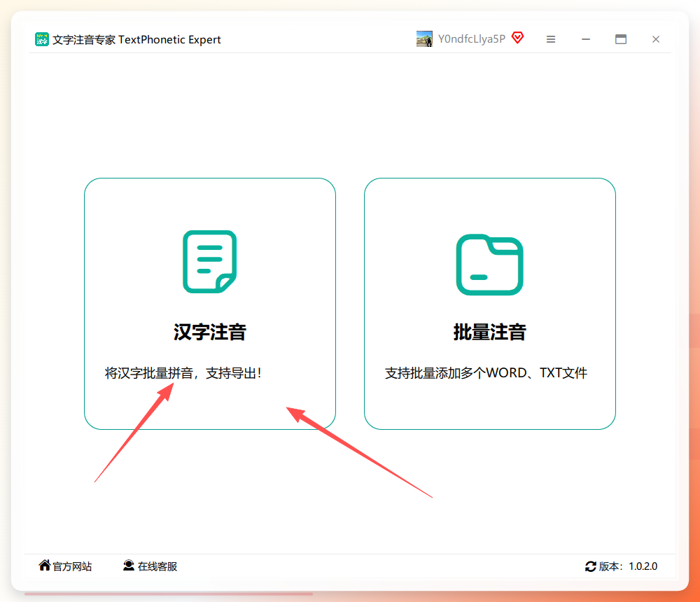Image resolution: width=700 pixels, height=602 pixels.
Task: Open the hamburger menu
Action: (551, 39)
